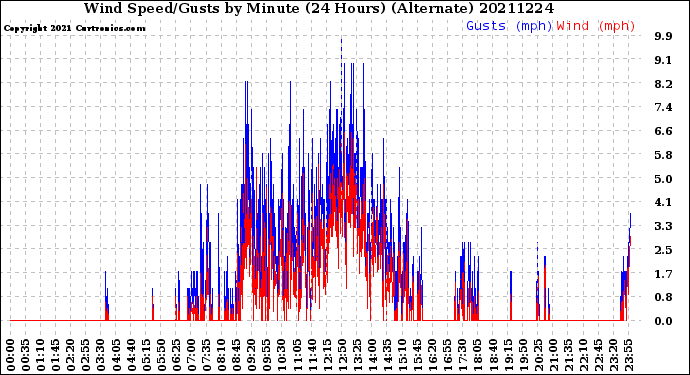Click the 9.1 y-axis value
Screen dimensions: 690x375
pos(663,60)
